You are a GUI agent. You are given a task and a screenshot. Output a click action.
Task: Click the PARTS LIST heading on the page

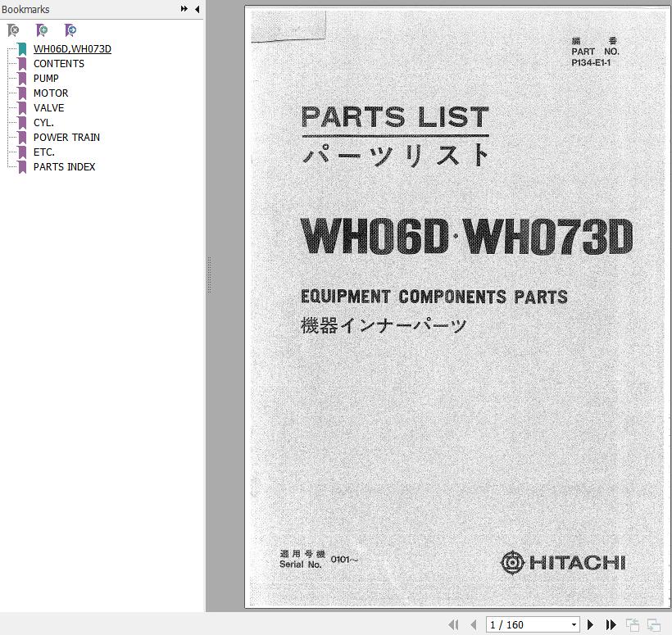[395, 117]
